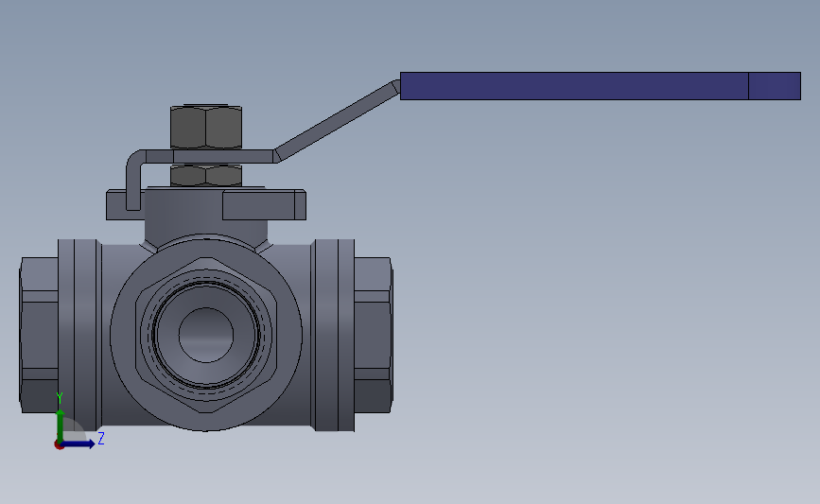
Task: Select the end section of the blue grip
Action: point(775,86)
